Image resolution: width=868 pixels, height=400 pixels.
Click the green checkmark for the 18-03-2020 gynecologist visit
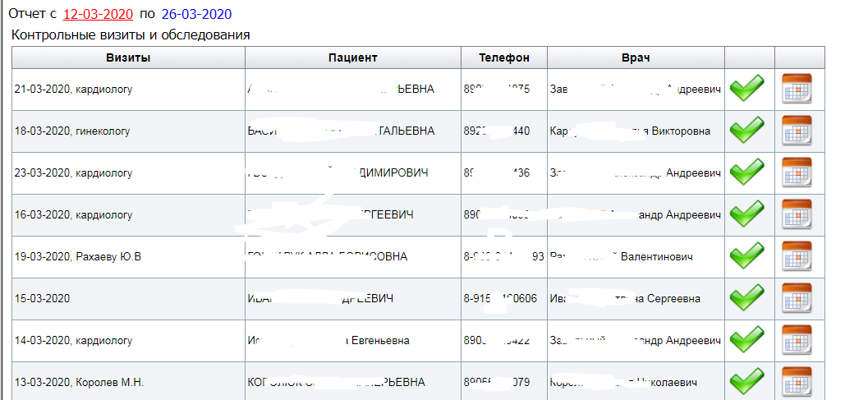pyautogui.click(x=747, y=131)
